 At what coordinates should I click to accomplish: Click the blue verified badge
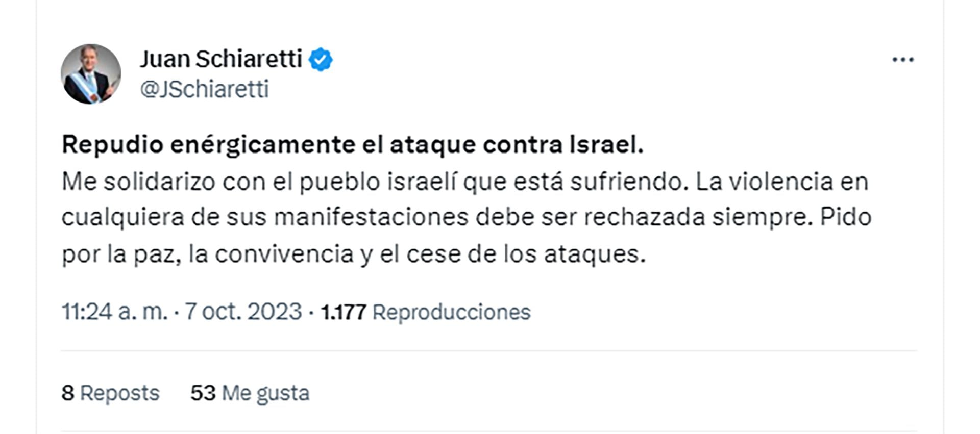321,60
